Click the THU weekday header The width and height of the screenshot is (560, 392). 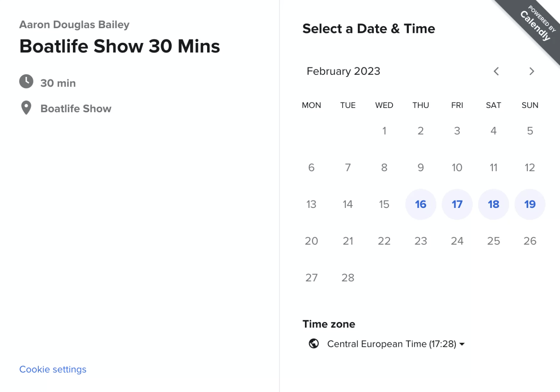click(421, 105)
